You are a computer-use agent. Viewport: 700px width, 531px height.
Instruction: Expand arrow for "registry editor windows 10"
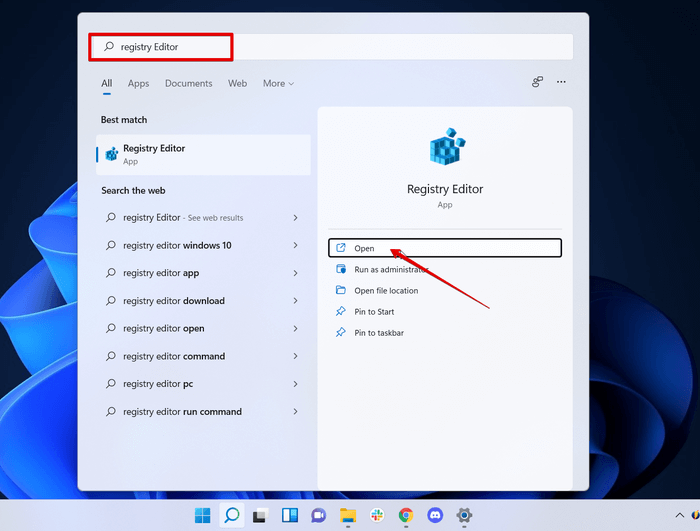coord(295,245)
